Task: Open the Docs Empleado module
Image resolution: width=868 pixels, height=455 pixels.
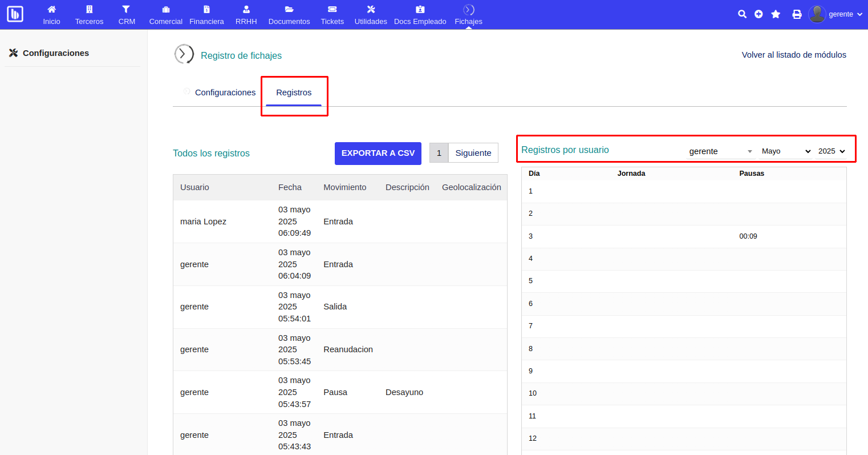Action: coord(420,15)
